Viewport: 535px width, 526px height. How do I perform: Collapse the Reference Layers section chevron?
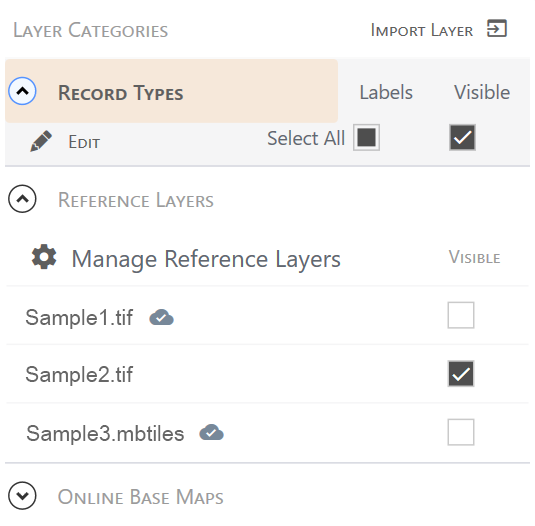point(23,199)
